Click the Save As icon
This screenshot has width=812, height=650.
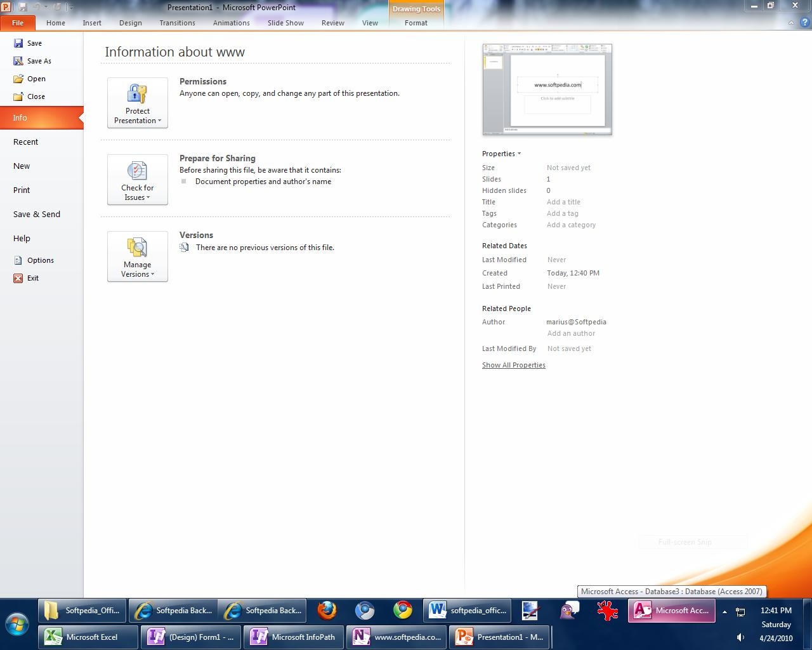[x=18, y=61]
